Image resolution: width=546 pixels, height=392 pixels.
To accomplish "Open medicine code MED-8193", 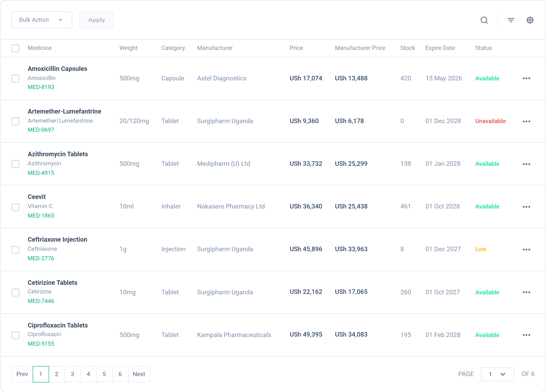I will (41, 87).
